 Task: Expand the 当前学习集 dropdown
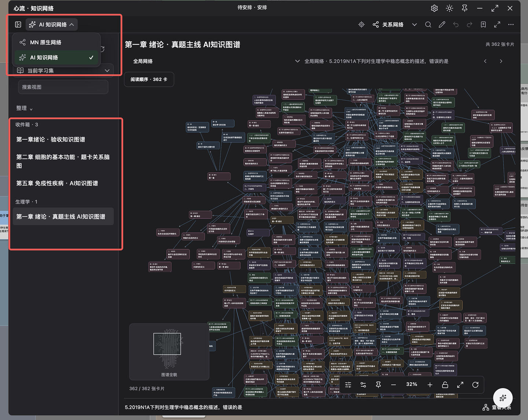[63, 70]
